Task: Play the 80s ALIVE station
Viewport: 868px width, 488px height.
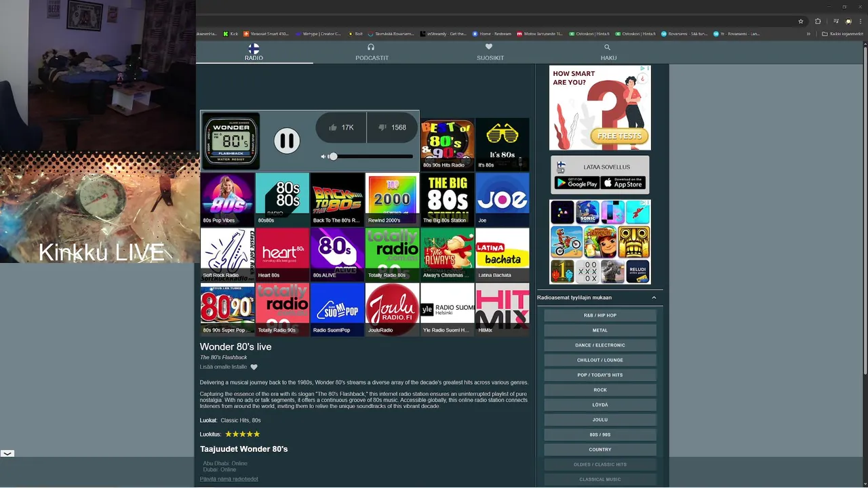Action: point(338,254)
